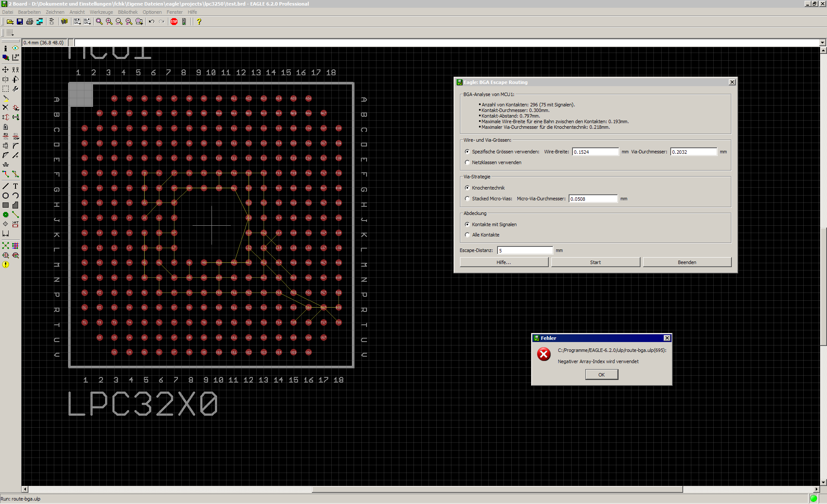Viewport: 827px width, 504px height.
Task: Select the Delete X tool
Action: [6, 108]
